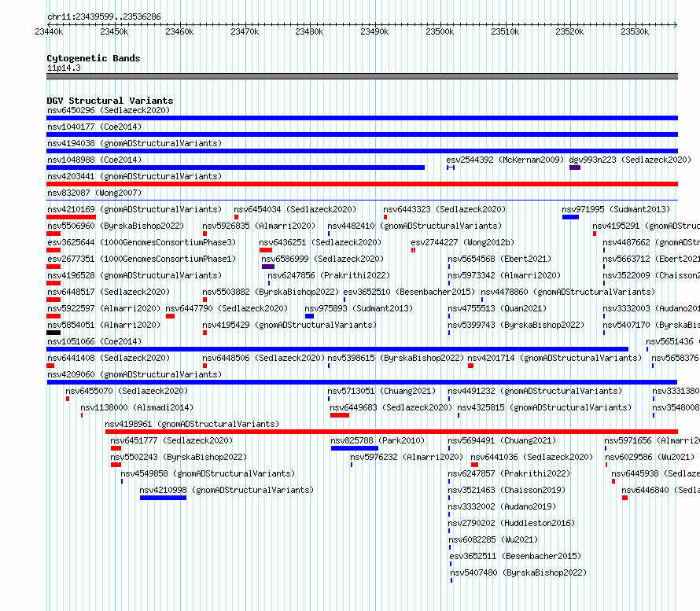This screenshot has height=611, width=700.
Task: Click nsv6441408 (Sedlazeck2020) label
Action: click(x=109, y=358)
